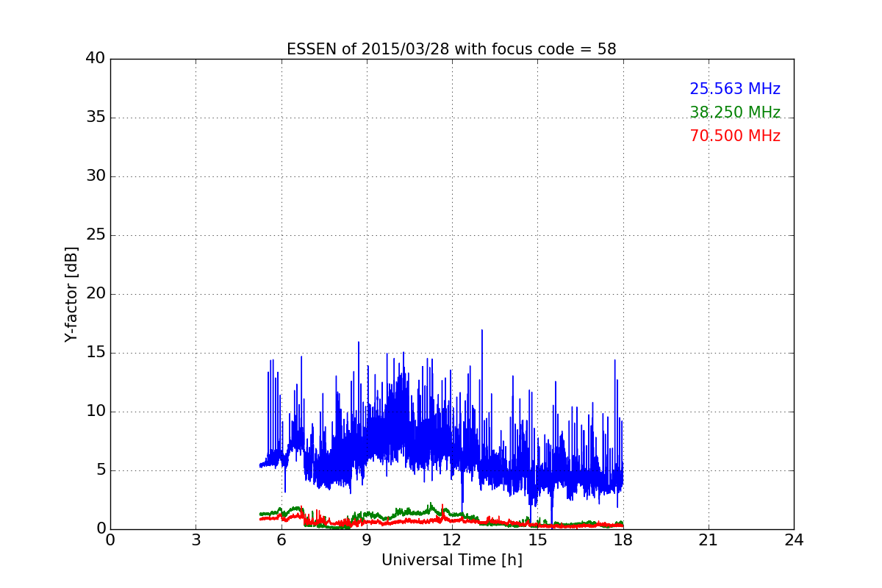Click the x-axis tick label '12'
The image size is (882, 588).
(452, 540)
